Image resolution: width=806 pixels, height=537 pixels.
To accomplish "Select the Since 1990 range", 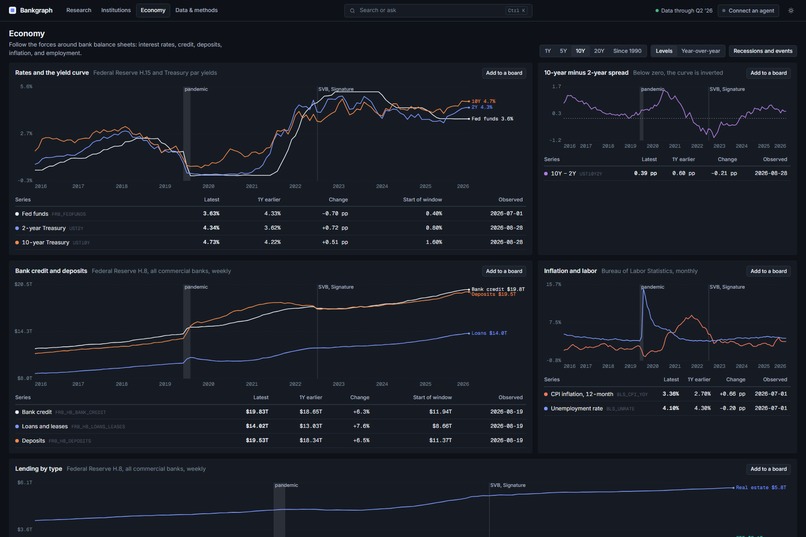I will pyautogui.click(x=627, y=51).
